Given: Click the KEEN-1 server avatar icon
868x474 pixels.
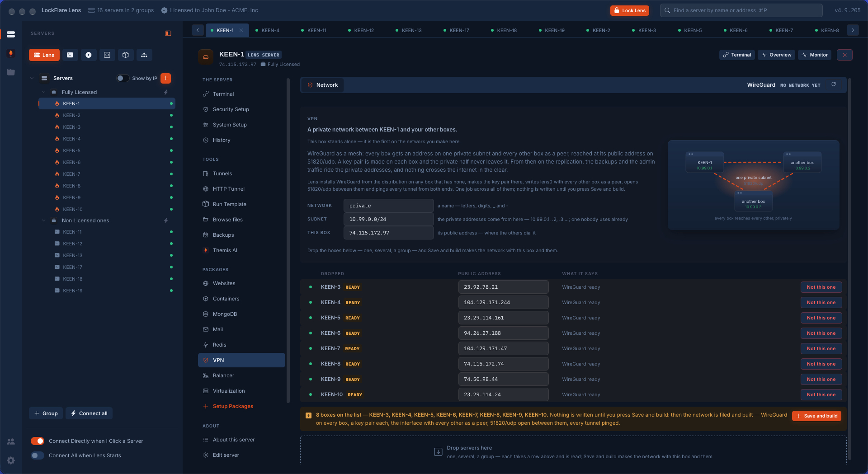Looking at the screenshot, I should (206, 57).
